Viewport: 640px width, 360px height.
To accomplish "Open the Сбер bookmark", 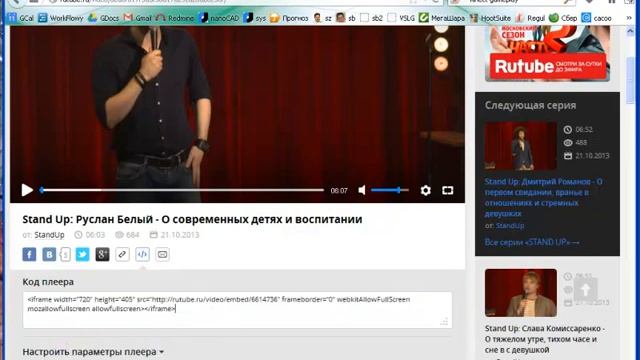I will pyautogui.click(x=563, y=18).
